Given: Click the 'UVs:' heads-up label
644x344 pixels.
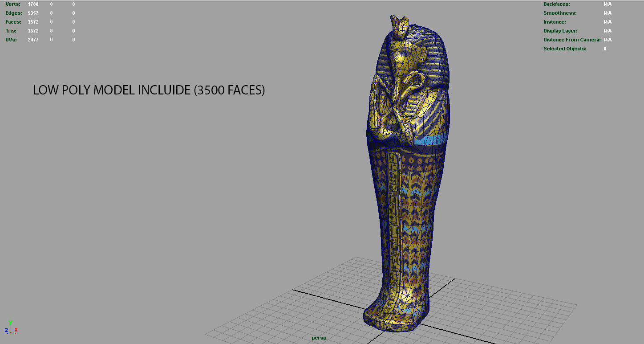Looking at the screenshot, I should coord(11,40).
